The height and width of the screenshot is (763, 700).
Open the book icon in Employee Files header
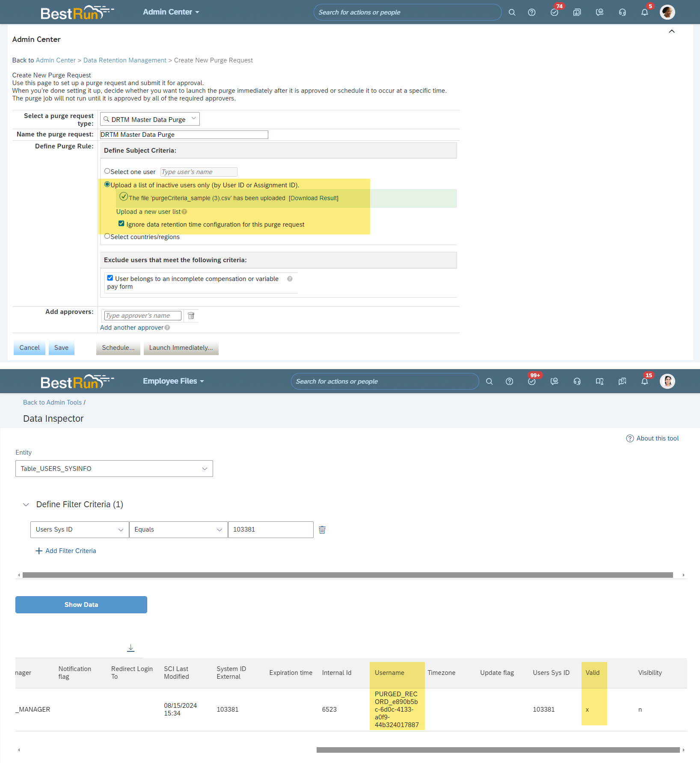[600, 381]
